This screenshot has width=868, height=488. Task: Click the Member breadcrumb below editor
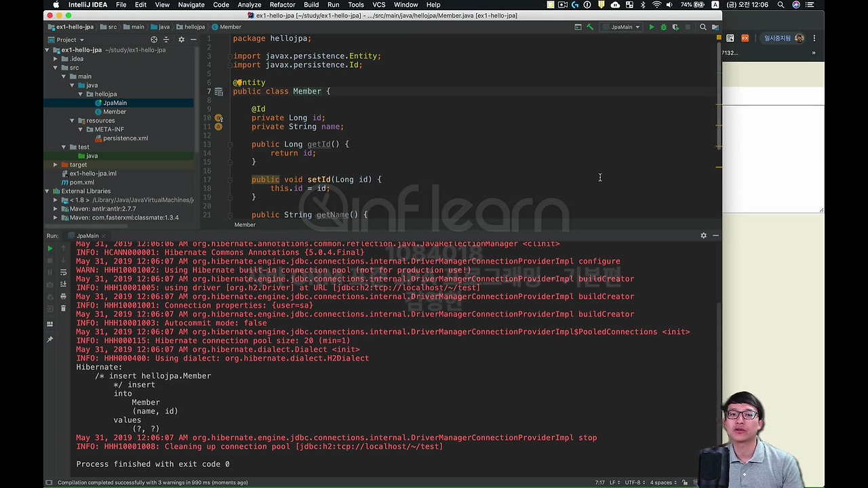[x=245, y=224]
